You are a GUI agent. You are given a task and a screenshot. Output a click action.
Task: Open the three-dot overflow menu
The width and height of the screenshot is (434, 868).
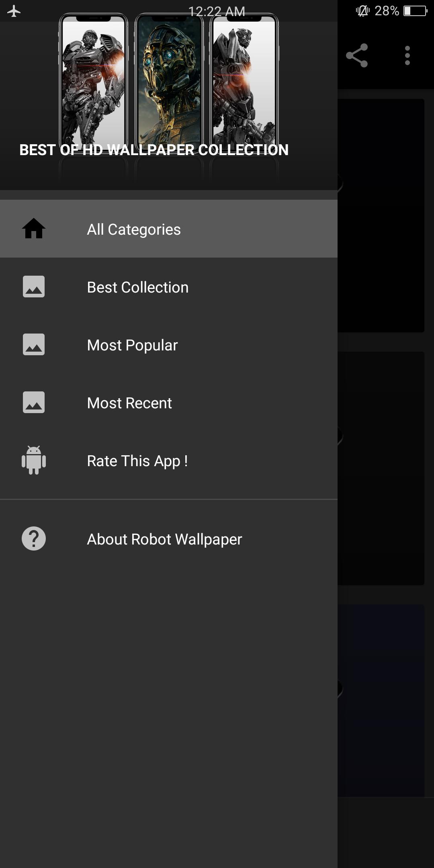407,55
